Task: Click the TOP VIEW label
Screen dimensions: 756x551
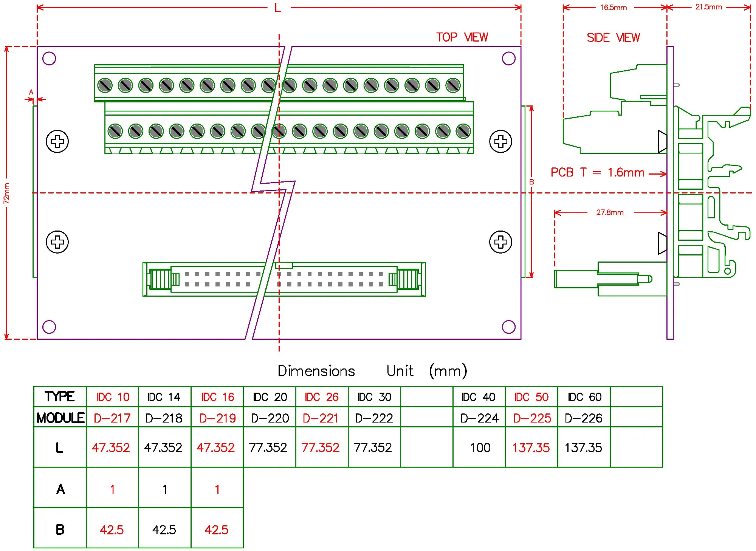Action: pos(462,37)
